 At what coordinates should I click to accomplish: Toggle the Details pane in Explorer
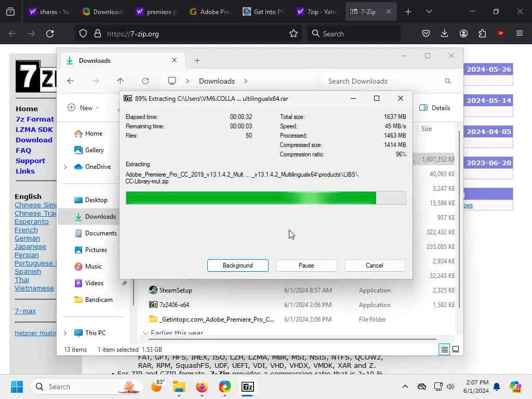coord(435,108)
